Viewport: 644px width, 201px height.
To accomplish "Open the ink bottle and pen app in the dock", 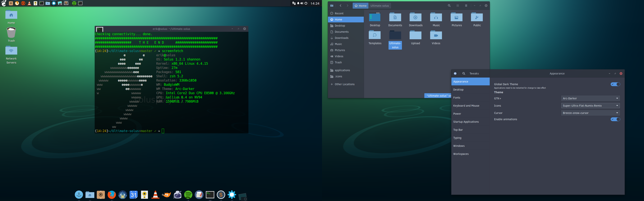I will (x=177, y=195).
